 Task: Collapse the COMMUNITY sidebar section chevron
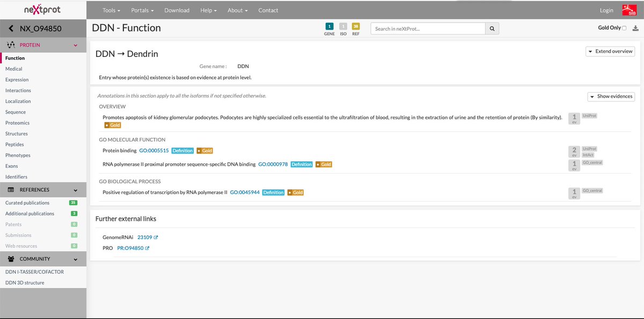point(75,259)
